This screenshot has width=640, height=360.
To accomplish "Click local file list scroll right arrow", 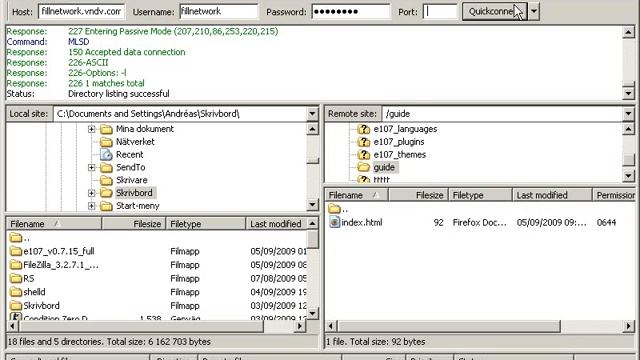I will coord(300,326).
